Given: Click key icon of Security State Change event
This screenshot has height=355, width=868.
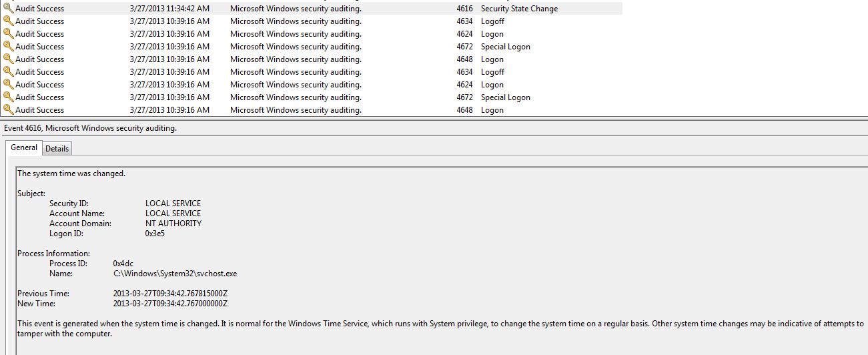Looking at the screenshot, I should click(8, 9).
